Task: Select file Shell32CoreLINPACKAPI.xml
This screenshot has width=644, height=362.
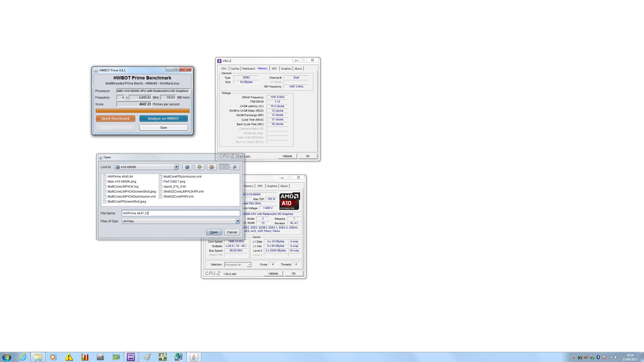Action: coord(181,192)
